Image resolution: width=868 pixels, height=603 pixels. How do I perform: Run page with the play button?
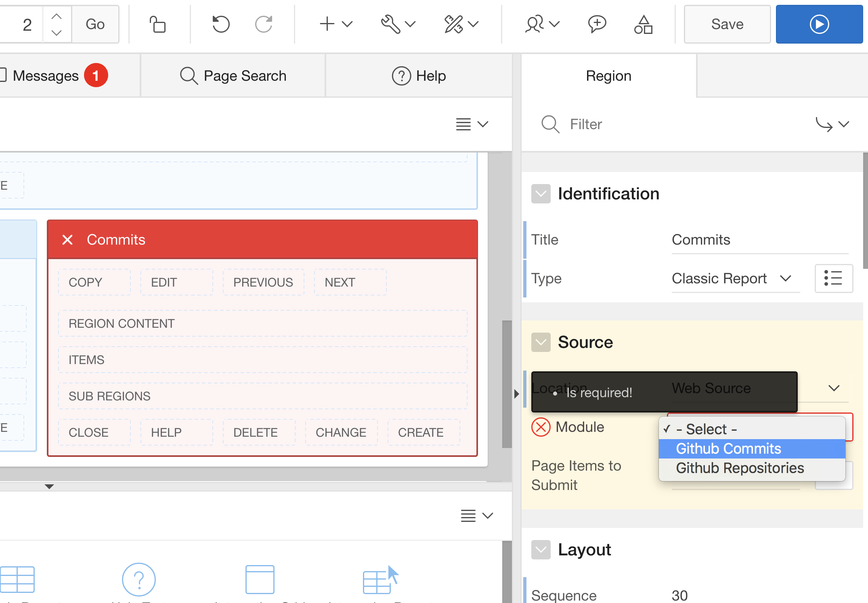tap(819, 25)
